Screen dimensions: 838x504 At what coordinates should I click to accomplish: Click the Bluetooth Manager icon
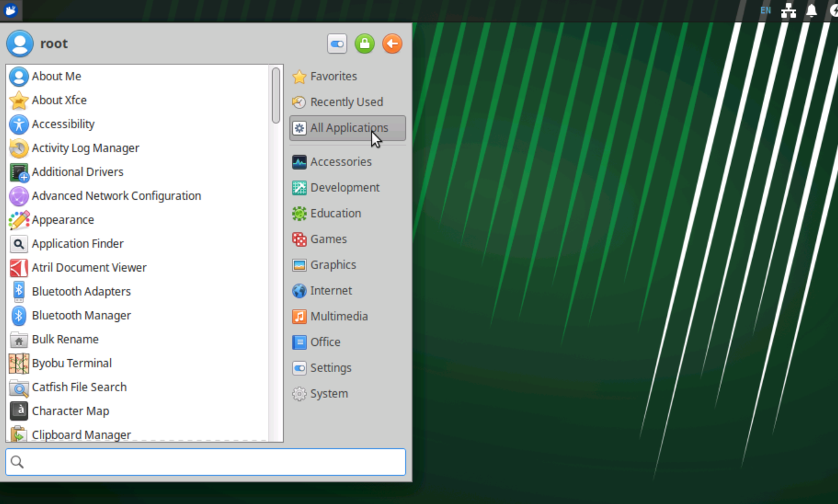pos(19,316)
